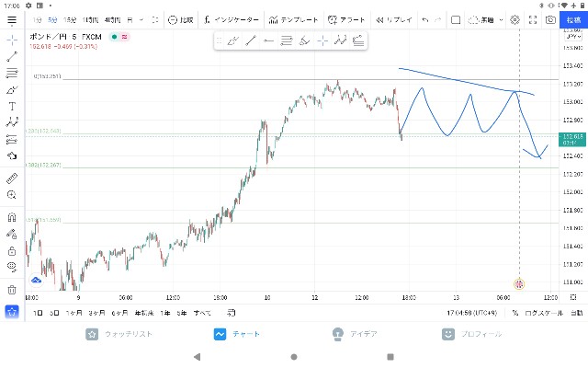Screen dimensions: 588x368
Task: Click the pink data-mode badge by symbol
Action: coord(124,37)
